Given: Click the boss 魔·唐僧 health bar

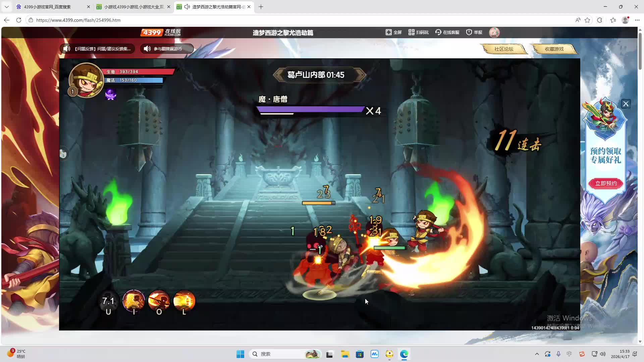Looking at the screenshot, I should (x=310, y=110).
